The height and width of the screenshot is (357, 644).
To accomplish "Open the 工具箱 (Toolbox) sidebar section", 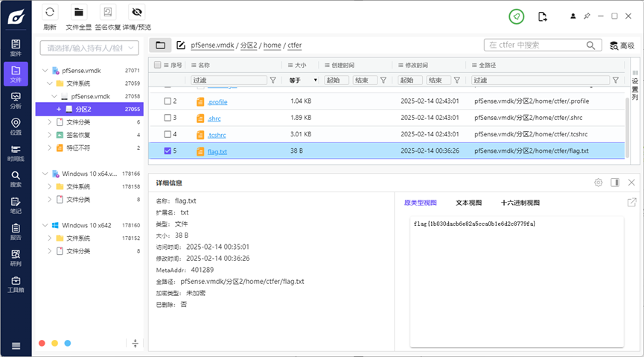I will 16,284.
